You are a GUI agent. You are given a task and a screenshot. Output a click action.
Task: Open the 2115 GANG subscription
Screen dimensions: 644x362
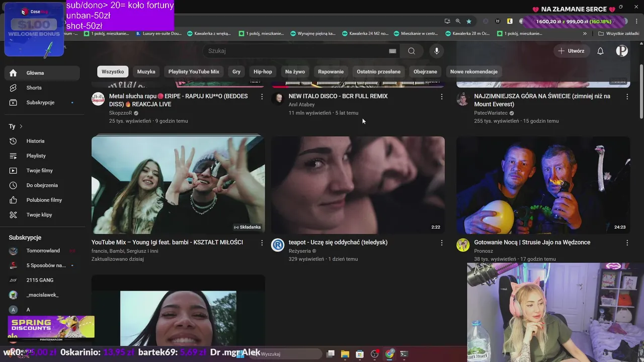(42, 280)
